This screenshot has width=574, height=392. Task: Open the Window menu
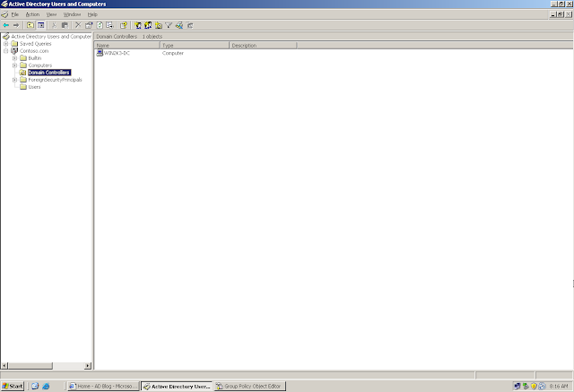point(72,14)
